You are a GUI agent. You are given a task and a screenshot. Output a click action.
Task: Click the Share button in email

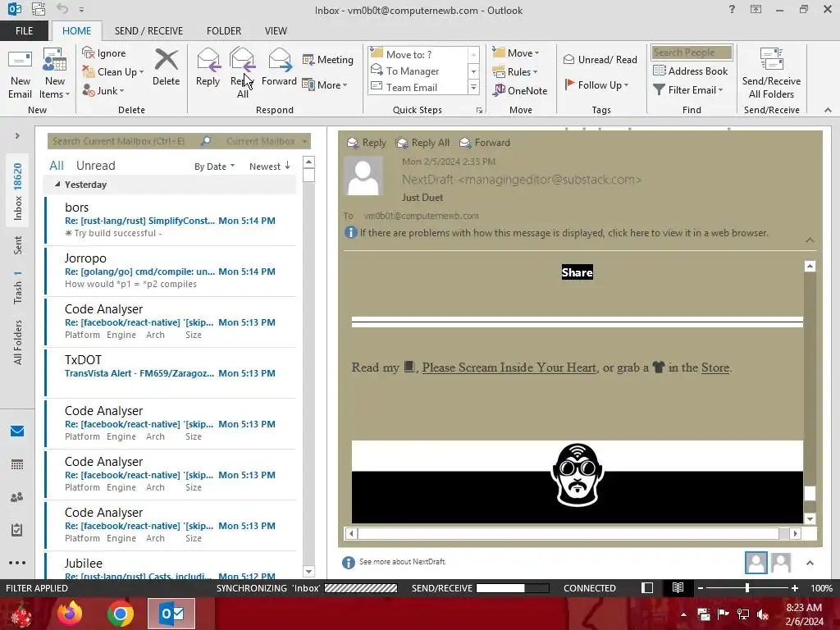577,272
